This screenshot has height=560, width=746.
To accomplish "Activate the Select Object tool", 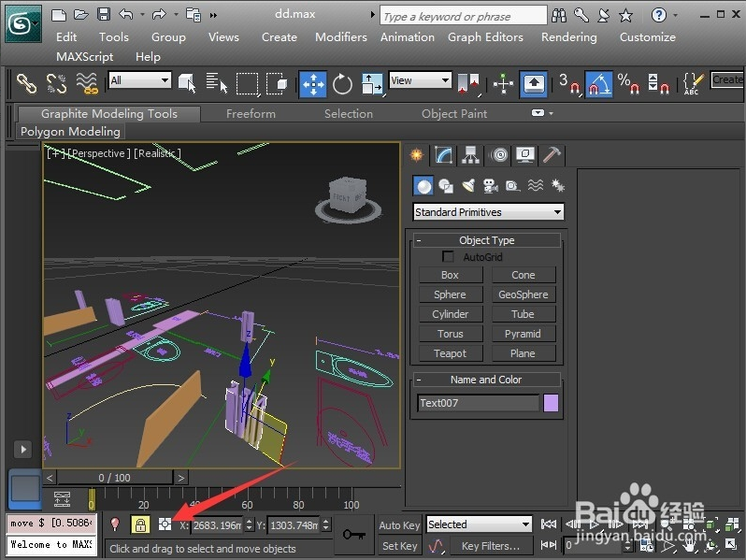I will pyautogui.click(x=187, y=84).
